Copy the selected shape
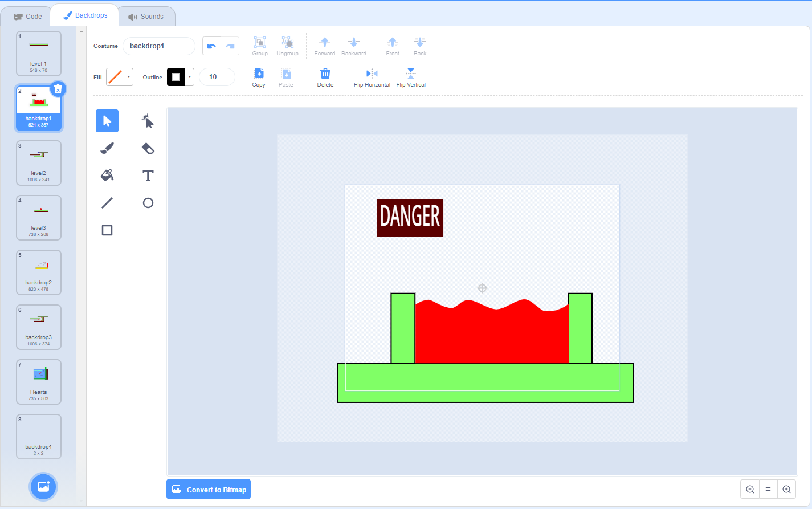The width and height of the screenshot is (812, 509). 259,78
